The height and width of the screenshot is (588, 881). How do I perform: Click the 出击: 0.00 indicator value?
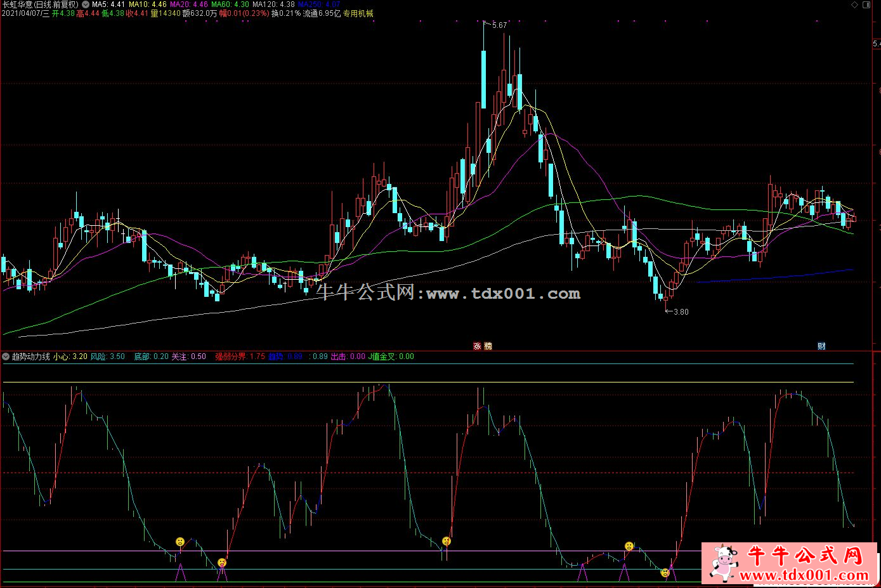click(348, 356)
